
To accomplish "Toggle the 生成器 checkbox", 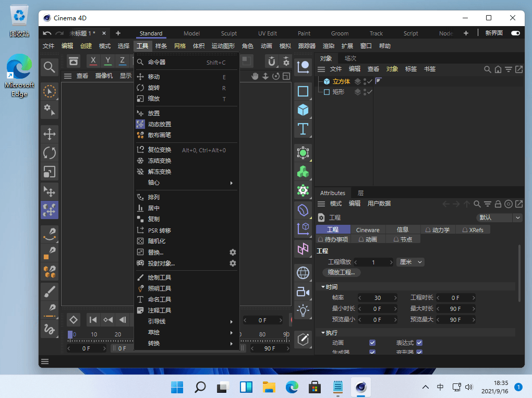I will (372, 352).
